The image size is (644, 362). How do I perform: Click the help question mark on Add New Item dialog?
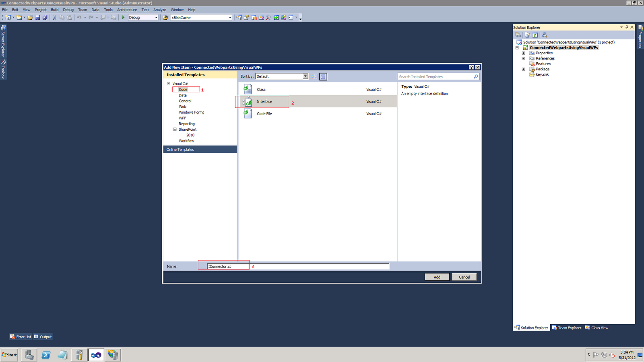(x=471, y=68)
